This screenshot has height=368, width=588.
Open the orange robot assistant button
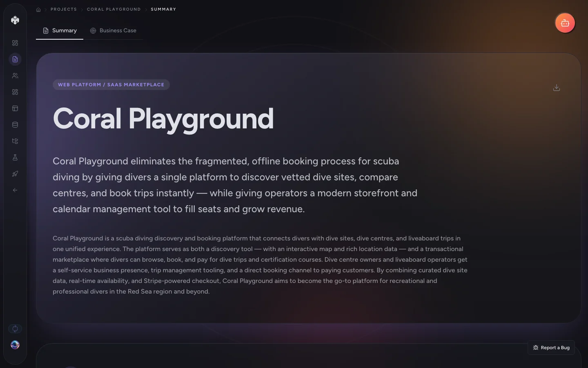pyautogui.click(x=565, y=23)
